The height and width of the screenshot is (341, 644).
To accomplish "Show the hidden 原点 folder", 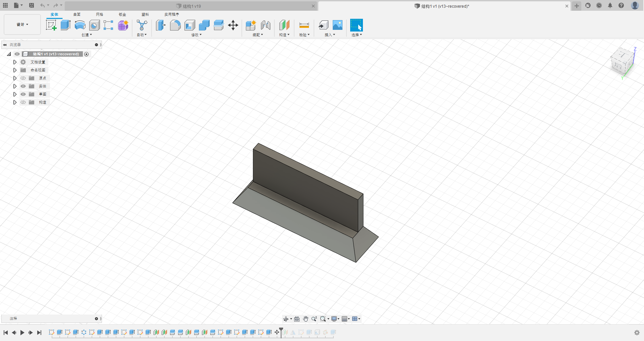I will 23,78.
